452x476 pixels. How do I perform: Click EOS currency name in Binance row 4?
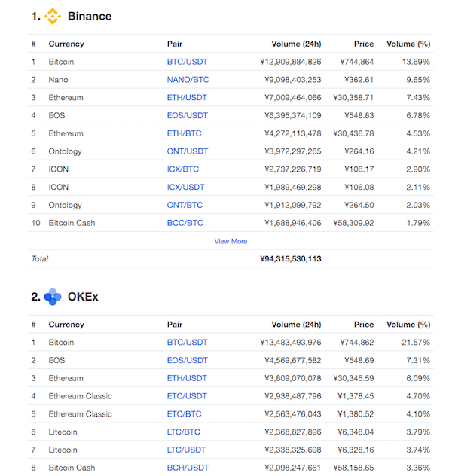click(56, 116)
